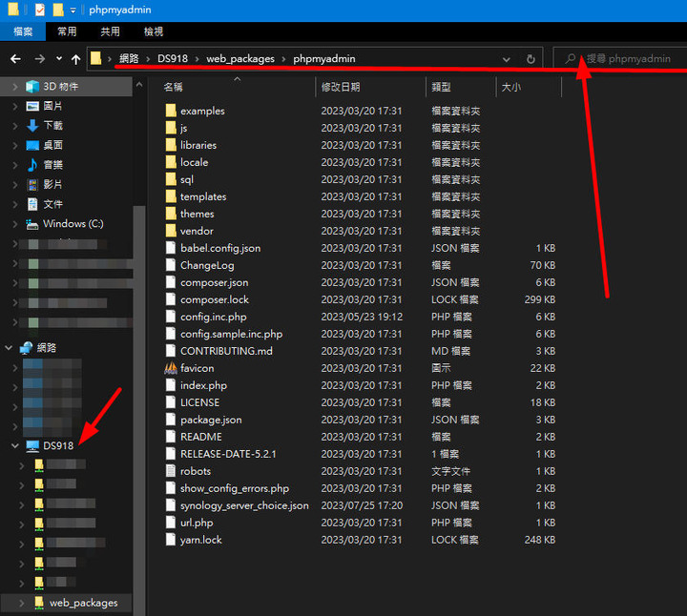Image resolution: width=687 pixels, height=616 pixels.
Task: Select the 網路 network icon in tree
Action: [x=26, y=348]
